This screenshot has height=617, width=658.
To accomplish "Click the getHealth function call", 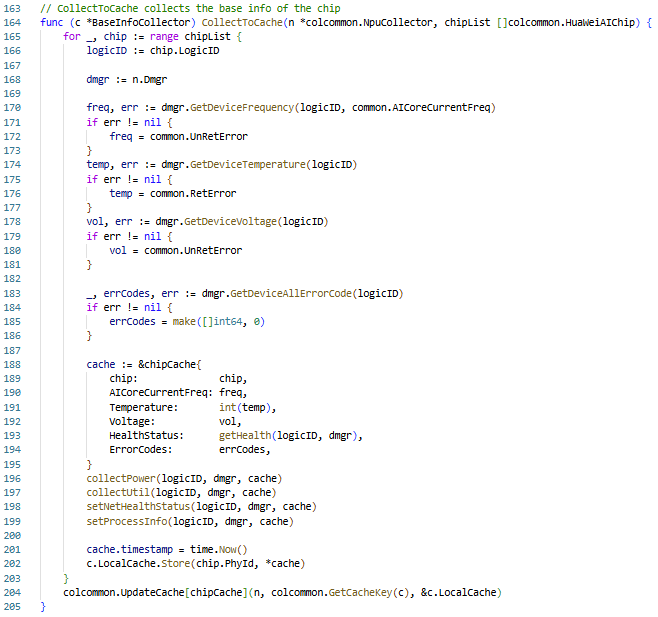I will coord(245,436).
